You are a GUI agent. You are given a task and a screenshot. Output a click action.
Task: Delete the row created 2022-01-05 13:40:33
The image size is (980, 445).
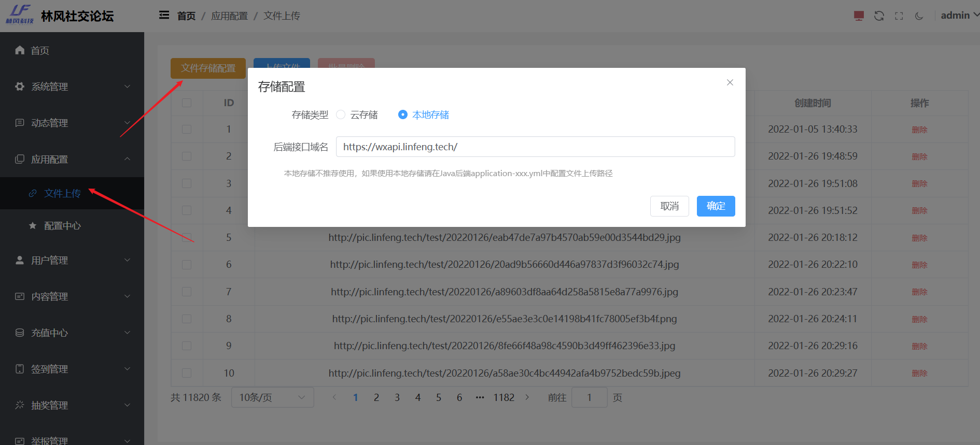point(919,130)
